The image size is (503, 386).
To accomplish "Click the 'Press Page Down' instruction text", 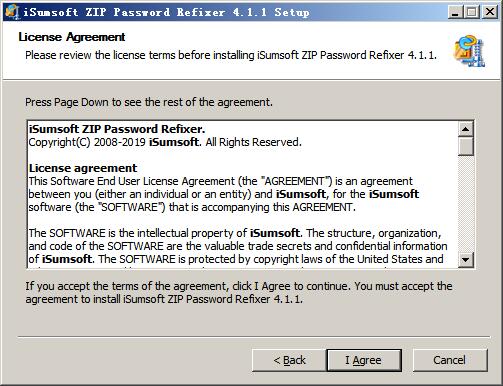I will tap(149, 102).
